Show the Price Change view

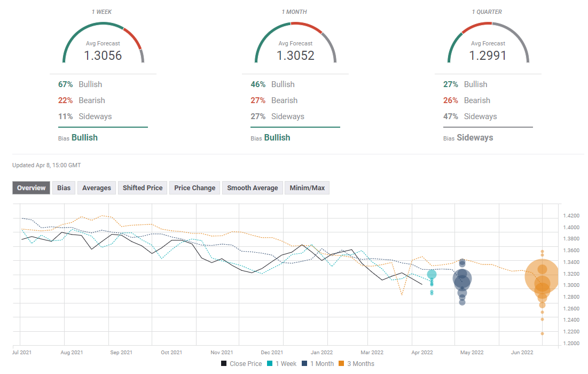coord(195,188)
